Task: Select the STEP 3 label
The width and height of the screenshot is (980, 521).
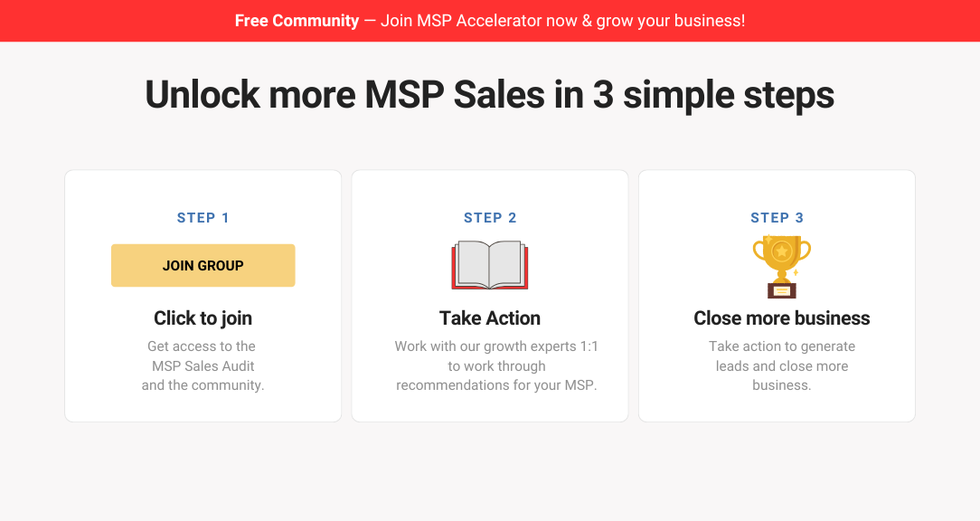Action: coord(777,218)
